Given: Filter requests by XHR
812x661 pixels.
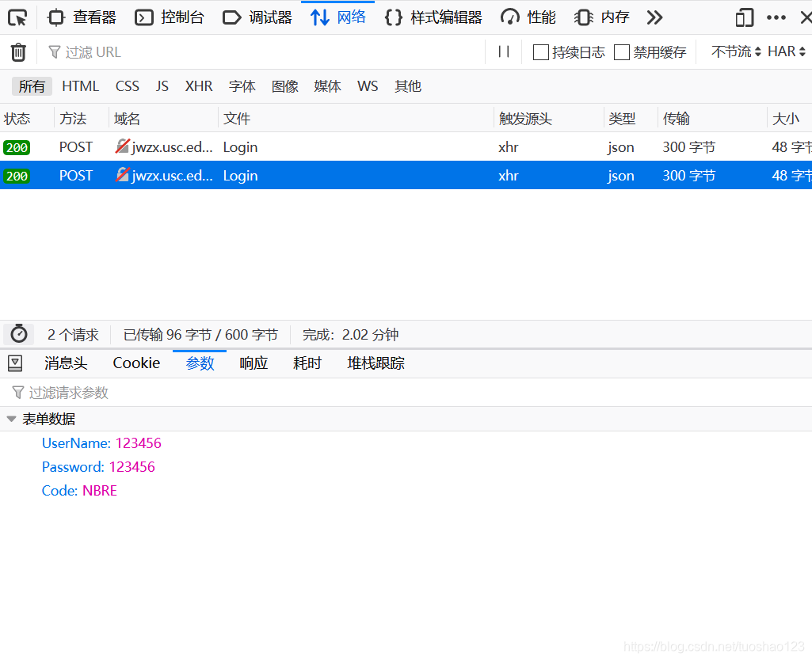Looking at the screenshot, I should (x=199, y=86).
